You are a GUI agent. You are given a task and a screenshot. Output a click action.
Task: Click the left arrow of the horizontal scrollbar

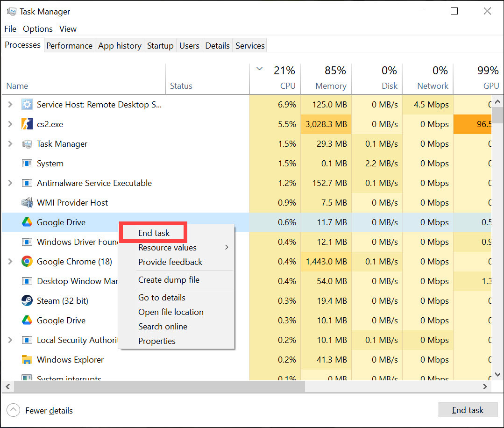pos(7,386)
